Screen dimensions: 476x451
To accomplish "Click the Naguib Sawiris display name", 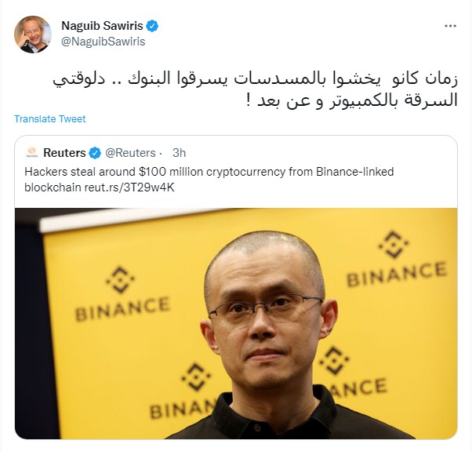I will click(x=102, y=26).
